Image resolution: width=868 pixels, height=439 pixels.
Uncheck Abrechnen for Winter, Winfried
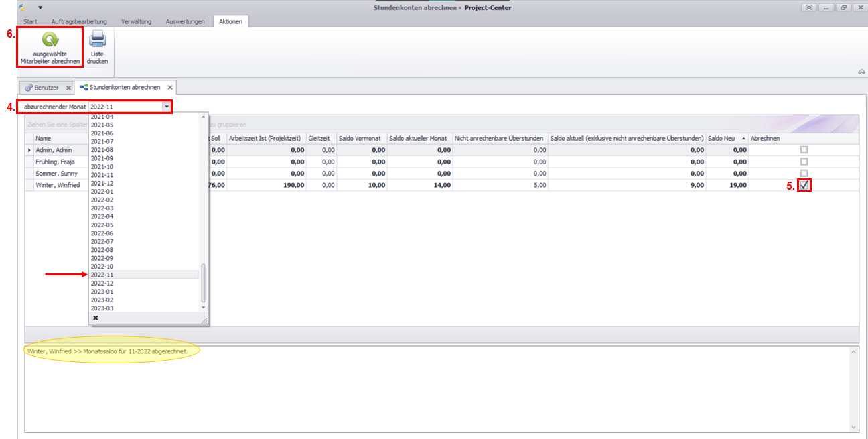point(804,185)
